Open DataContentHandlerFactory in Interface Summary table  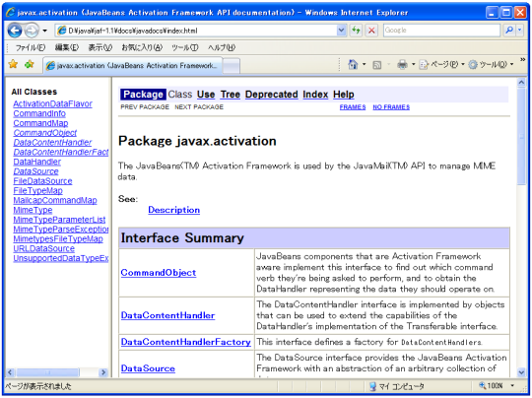pos(186,342)
